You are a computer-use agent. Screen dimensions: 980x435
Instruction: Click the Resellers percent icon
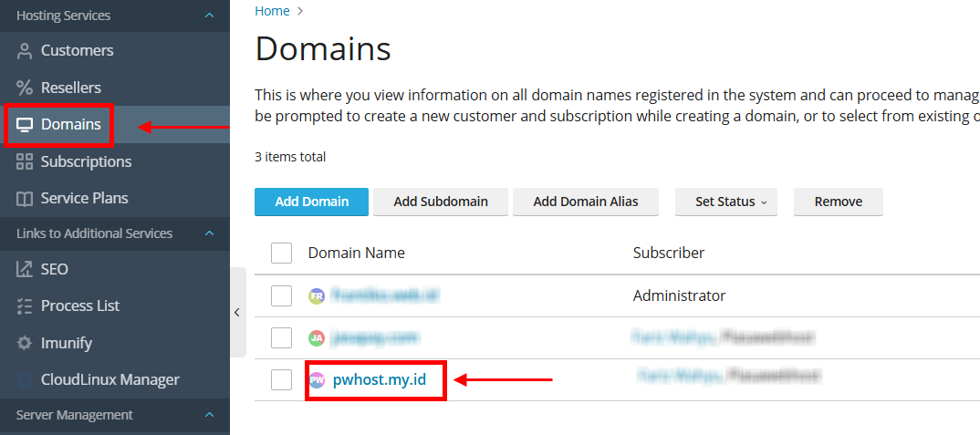[x=25, y=88]
